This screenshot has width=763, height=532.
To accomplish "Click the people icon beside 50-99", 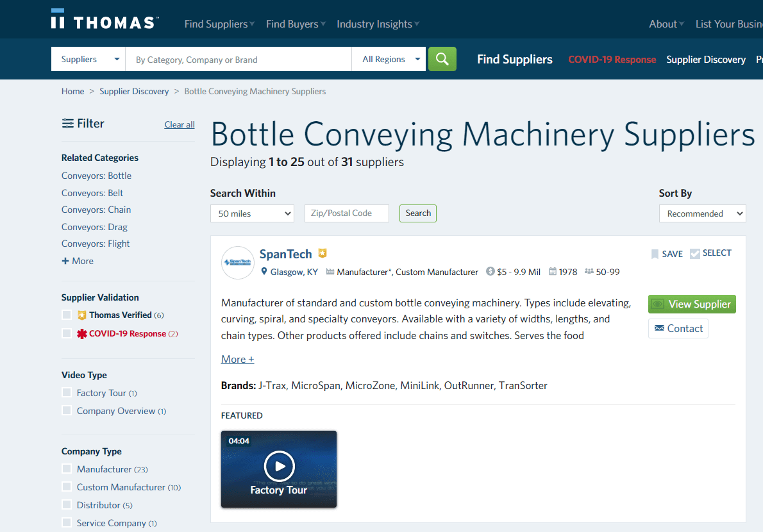I will point(589,271).
